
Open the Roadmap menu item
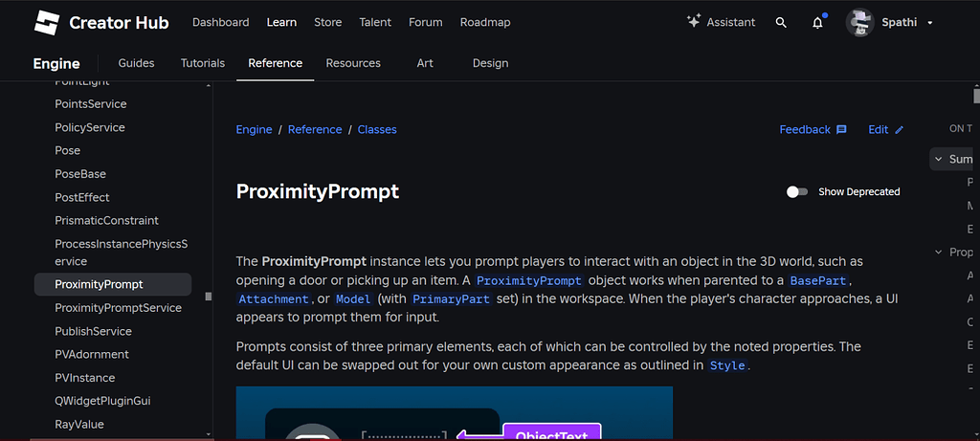pos(485,22)
